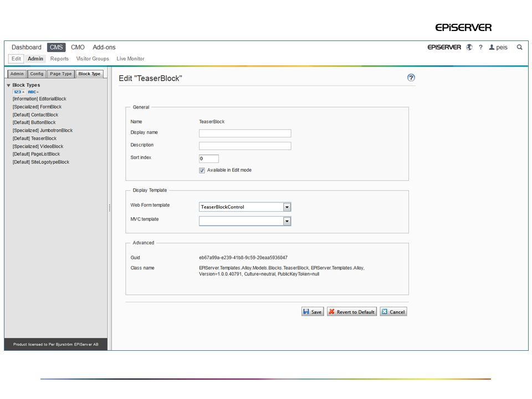This screenshot has width=532, height=399.
Task: Open the Reports tab
Action: [59, 59]
